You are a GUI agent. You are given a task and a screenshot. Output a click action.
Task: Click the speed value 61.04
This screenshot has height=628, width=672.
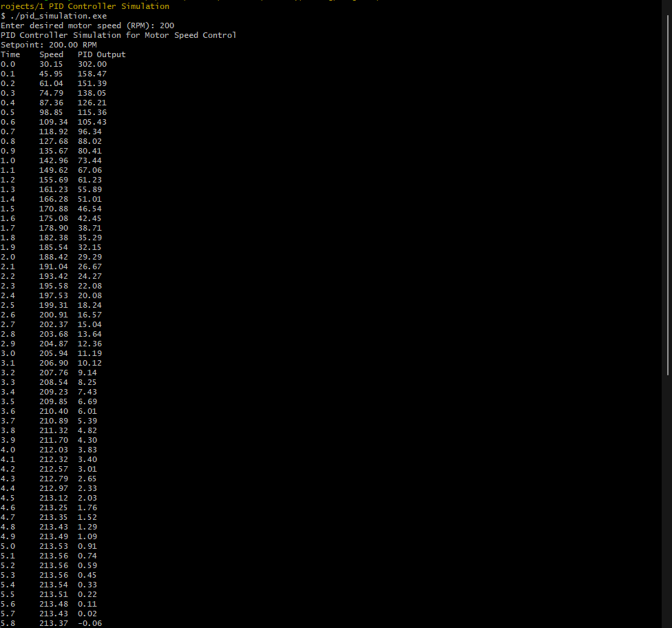coord(51,83)
